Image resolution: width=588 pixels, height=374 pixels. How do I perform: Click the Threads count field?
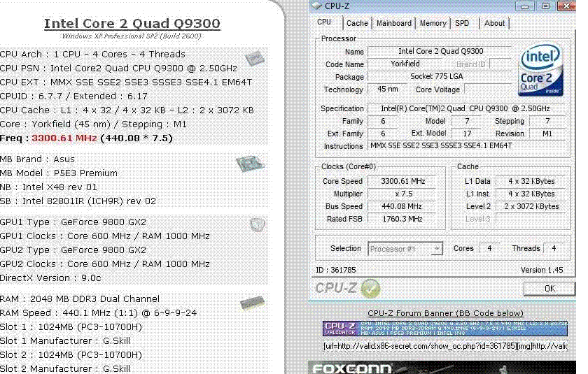[554, 248]
